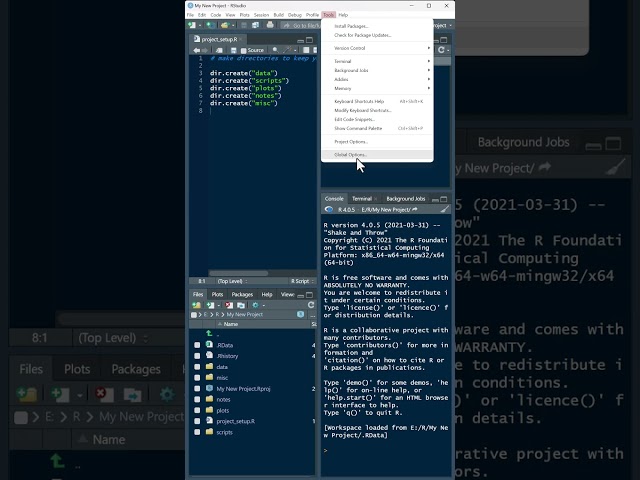Check the box next to .Rhistory
Screen dimensions: 640x480
click(197, 356)
